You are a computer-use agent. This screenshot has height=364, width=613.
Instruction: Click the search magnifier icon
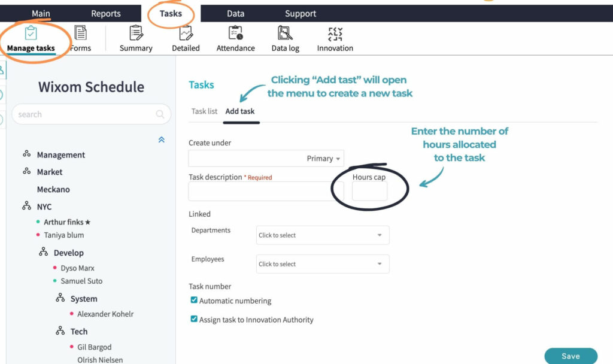pyautogui.click(x=160, y=114)
